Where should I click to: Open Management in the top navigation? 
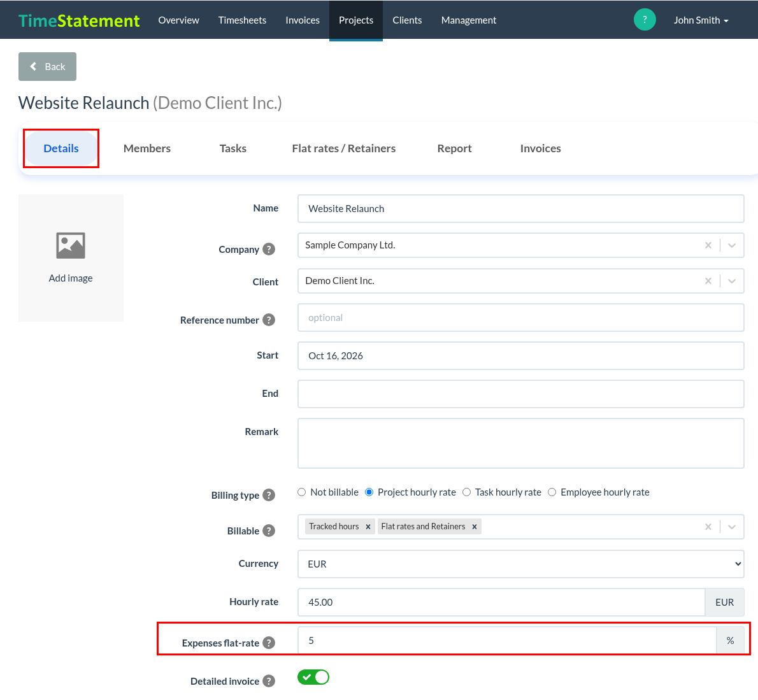tap(468, 20)
